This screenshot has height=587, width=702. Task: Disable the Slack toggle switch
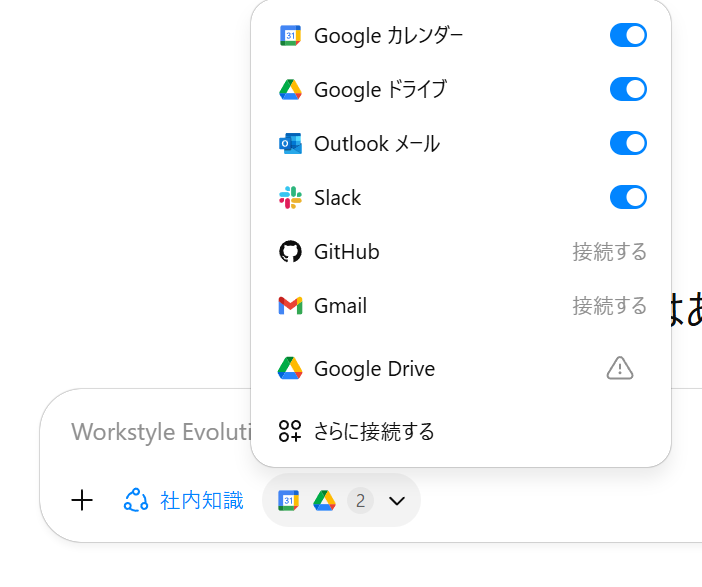(x=628, y=197)
